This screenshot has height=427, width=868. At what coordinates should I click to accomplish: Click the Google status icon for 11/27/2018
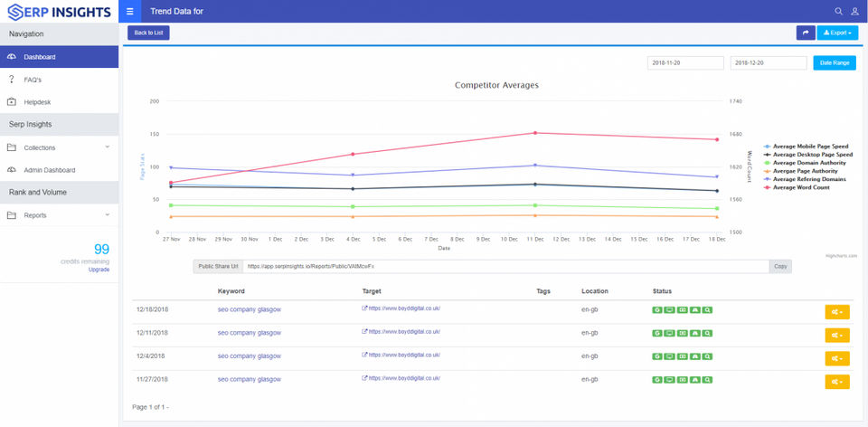pyautogui.click(x=657, y=379)
